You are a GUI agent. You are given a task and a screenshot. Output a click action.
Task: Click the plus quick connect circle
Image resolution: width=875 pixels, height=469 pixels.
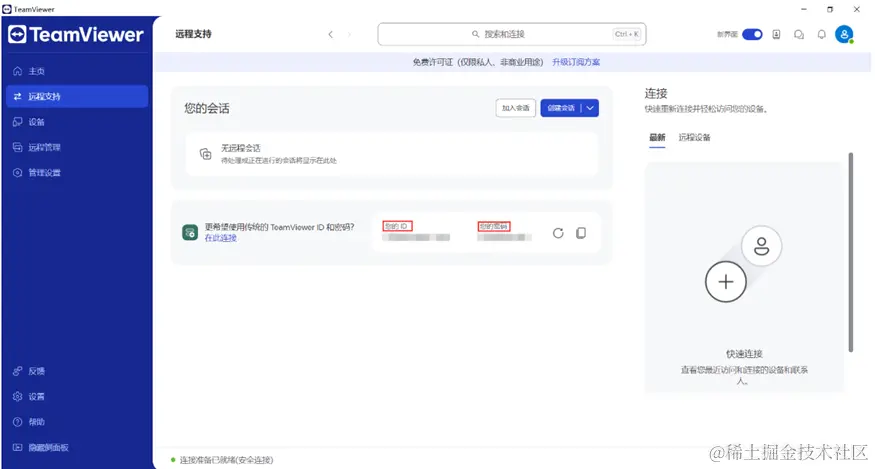point(725,281)
